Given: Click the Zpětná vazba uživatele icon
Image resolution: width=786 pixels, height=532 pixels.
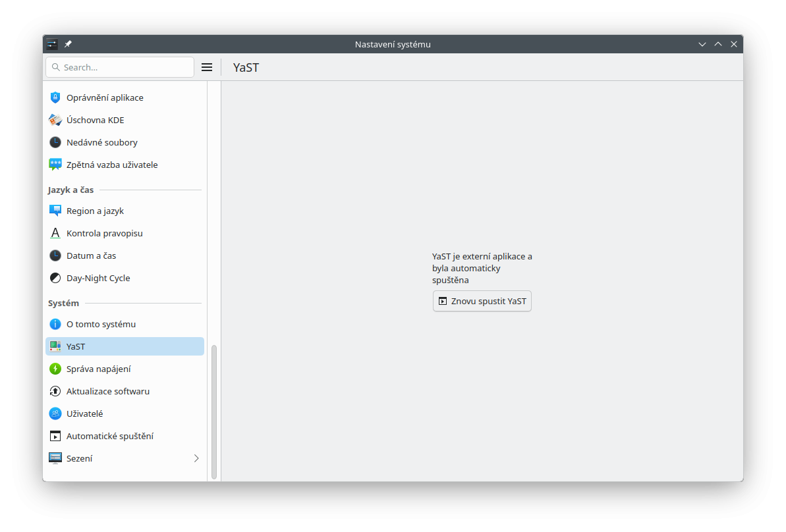Looking at the screenshot, I should coord(55,165).
